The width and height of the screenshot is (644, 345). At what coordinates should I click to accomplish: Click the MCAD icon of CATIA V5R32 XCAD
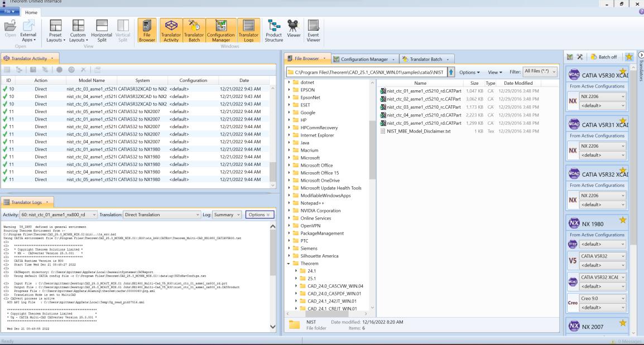pos(574,174)
